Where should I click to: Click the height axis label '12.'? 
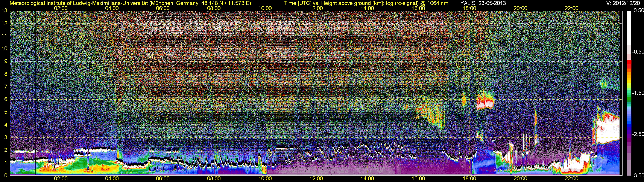click(x=5, y=23)
